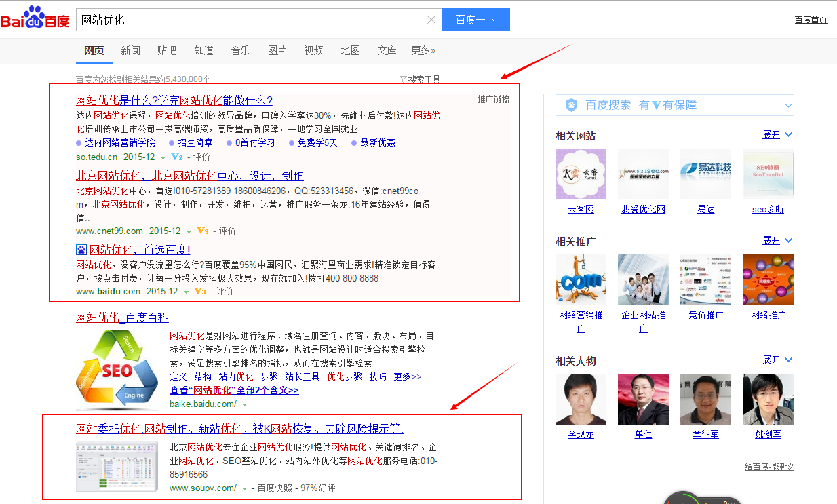Click the 97%好评 rating link
This screenshot has width=837, height=504.
(x=318, y=488)
